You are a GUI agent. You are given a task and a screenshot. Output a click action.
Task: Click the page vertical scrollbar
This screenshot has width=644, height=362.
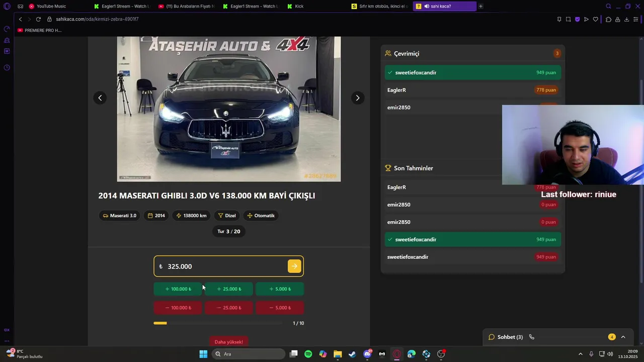(x=641, y=181)
